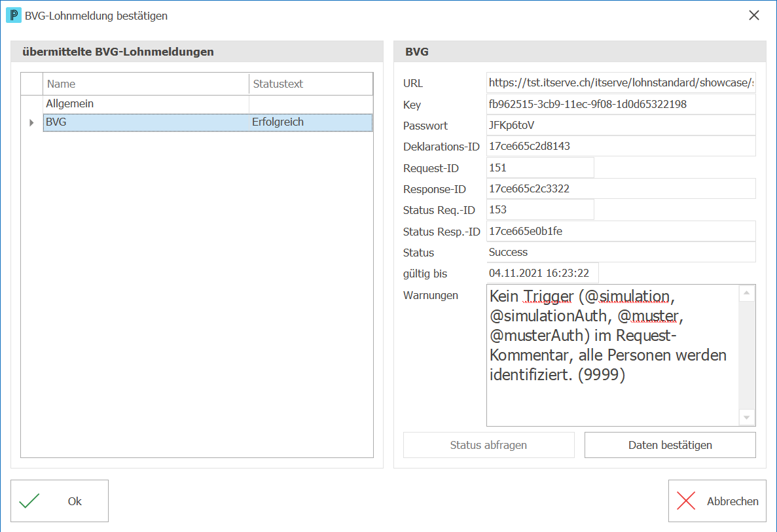
Task: Click the Ok button label
Action: 75,501
